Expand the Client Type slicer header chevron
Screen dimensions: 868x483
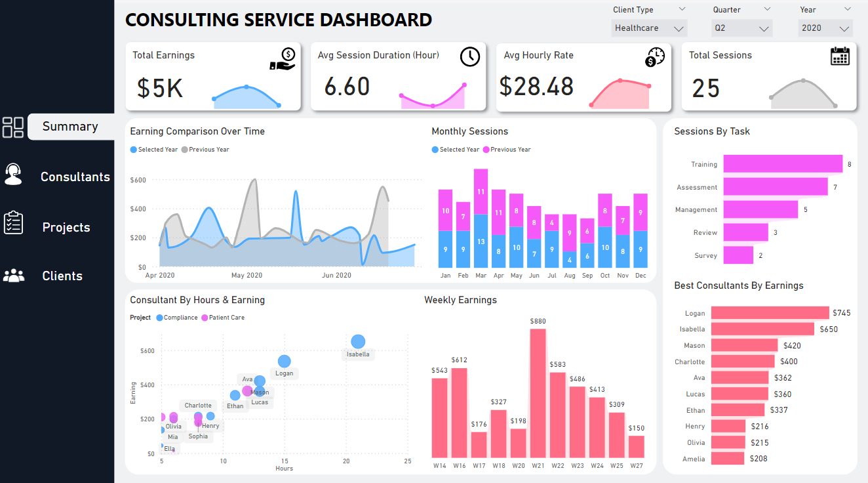682,9
